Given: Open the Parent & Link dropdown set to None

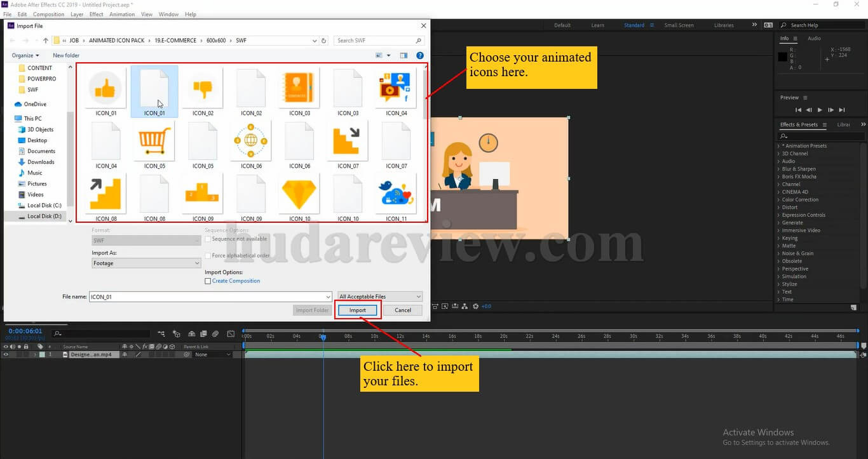Looking at the screenshot, I should [x=213, y=354].
